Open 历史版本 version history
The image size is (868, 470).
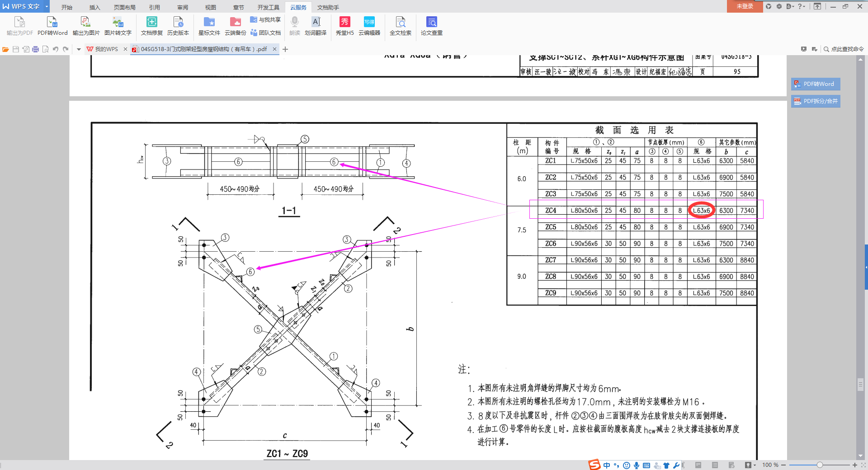(178, 26)
